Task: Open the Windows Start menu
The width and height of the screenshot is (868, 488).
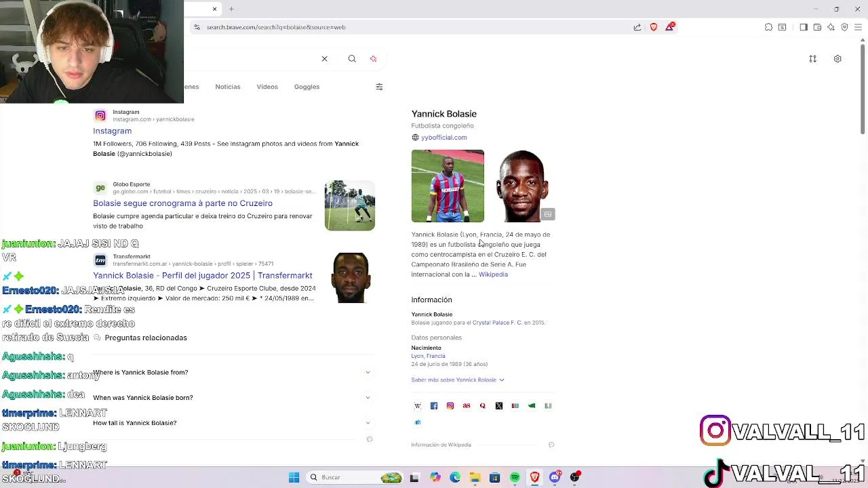Action: pos(294,477)
